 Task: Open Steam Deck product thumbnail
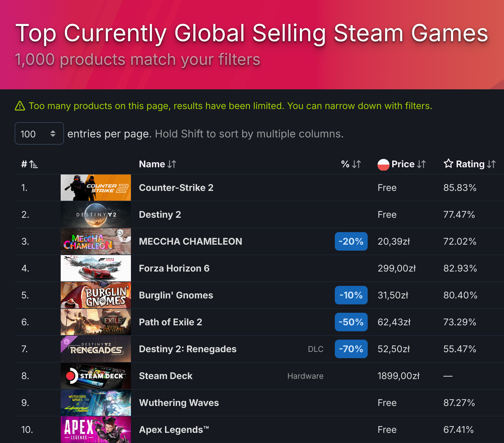(x=96, y=376)
